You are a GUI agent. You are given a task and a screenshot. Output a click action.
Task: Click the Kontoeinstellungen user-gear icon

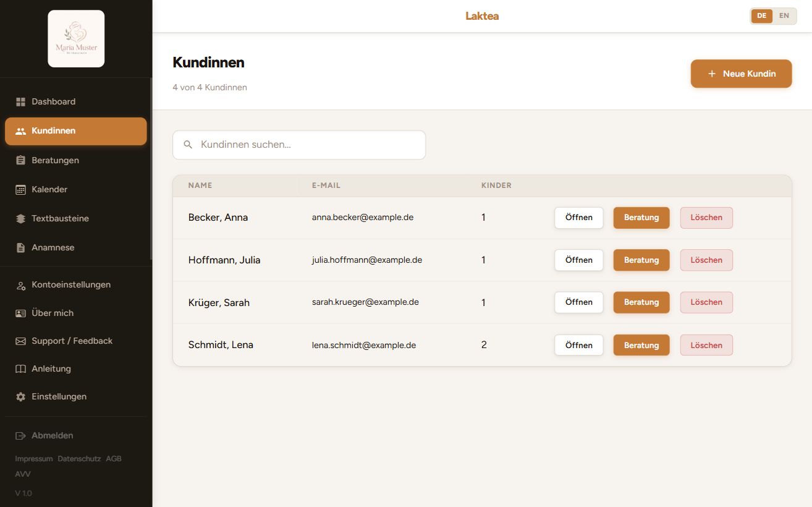point(20,285)
